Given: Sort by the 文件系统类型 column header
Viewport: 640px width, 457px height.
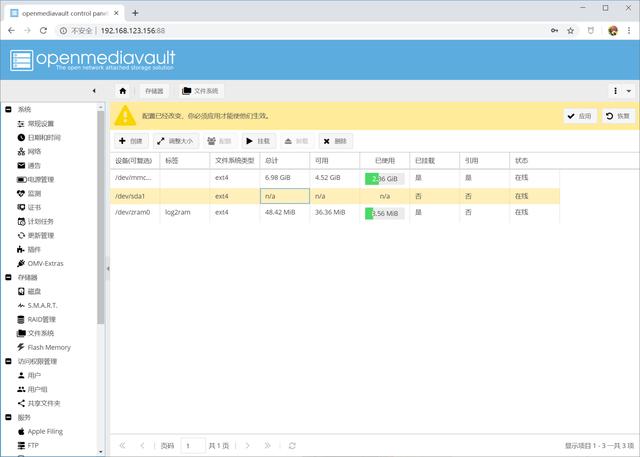Looking at the screenshot, I should [235, 161].
